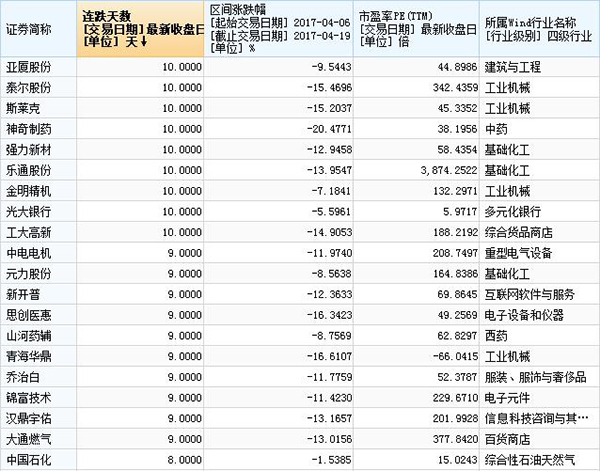The image size is (600, 471).
Task: Select the stock 强力新材
Action: [28, 150]
